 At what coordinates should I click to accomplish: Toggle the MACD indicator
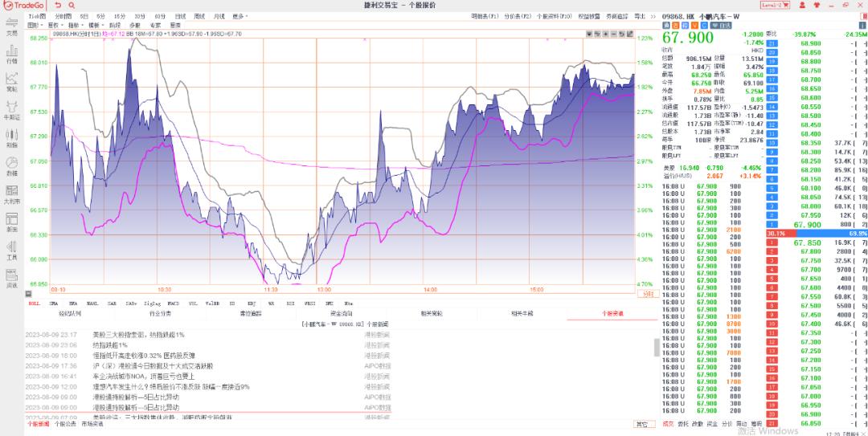coord(173,304)
